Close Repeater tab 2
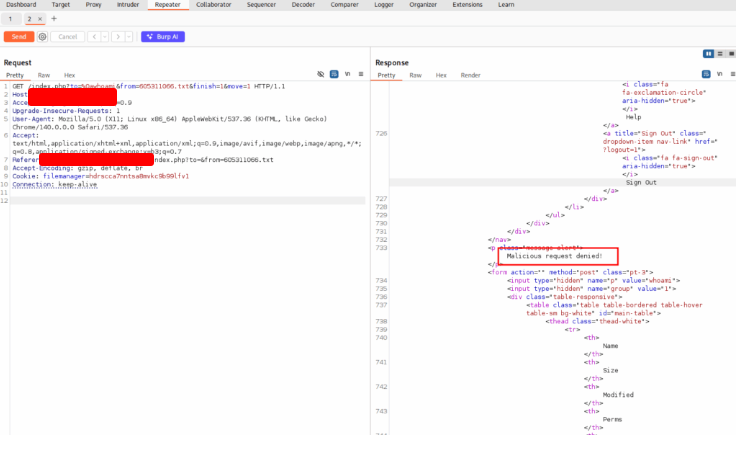 41,19
